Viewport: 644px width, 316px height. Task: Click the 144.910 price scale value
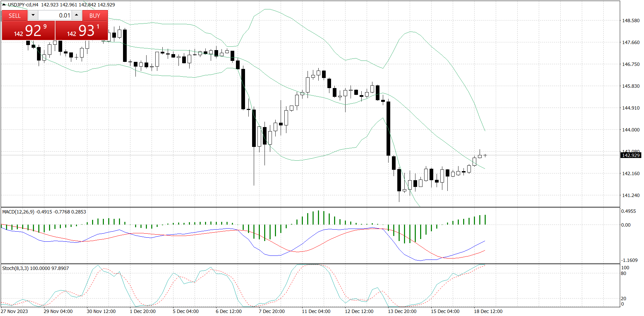click(x=631, y=108)
